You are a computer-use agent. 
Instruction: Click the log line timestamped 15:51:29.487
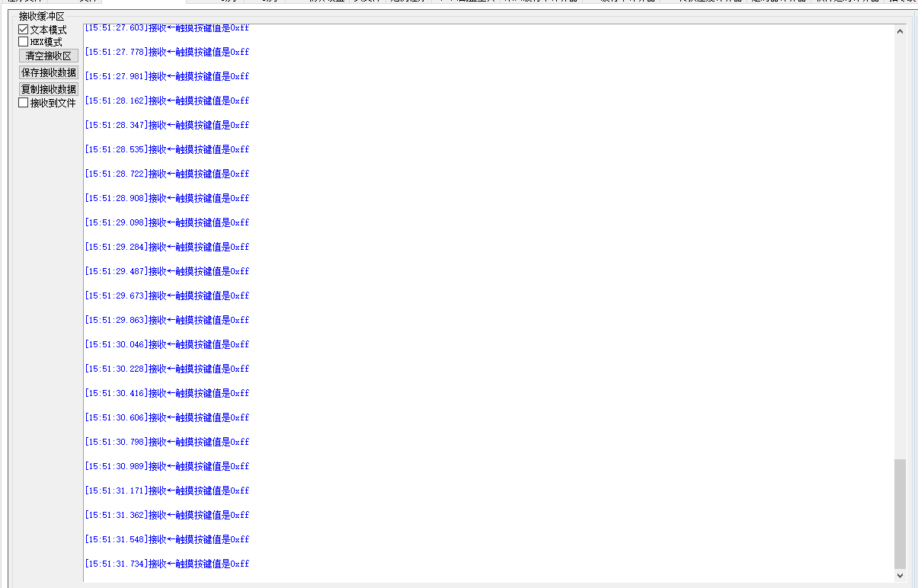tap(167, 271)
